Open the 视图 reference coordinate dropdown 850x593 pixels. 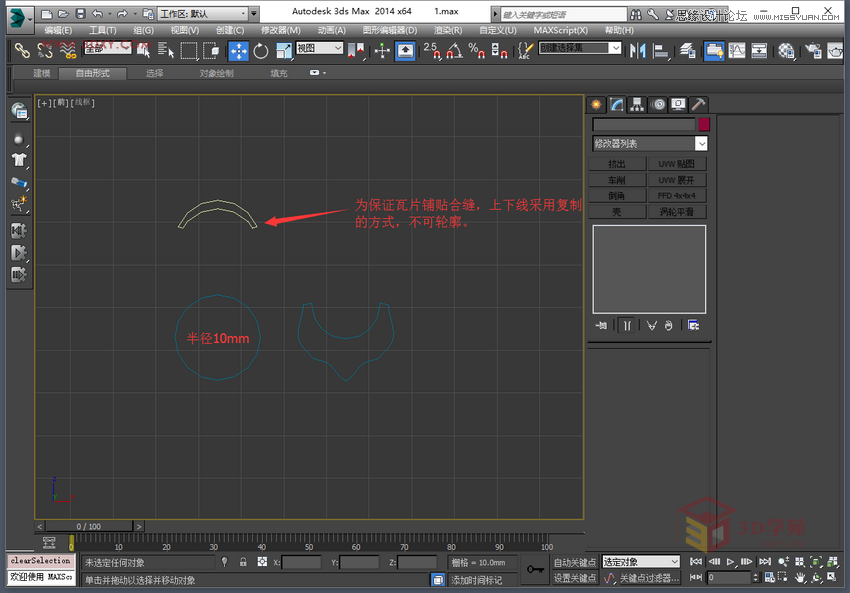[x=320, y=50]
